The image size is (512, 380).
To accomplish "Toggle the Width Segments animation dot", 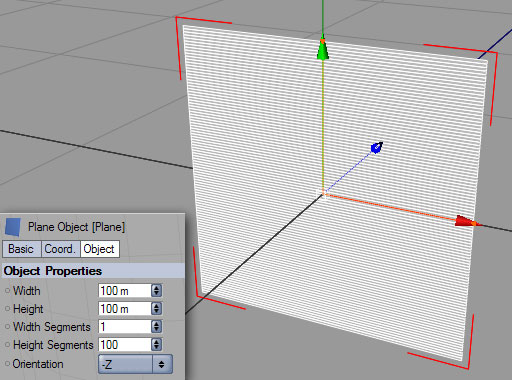I will [x=7, y=327].
